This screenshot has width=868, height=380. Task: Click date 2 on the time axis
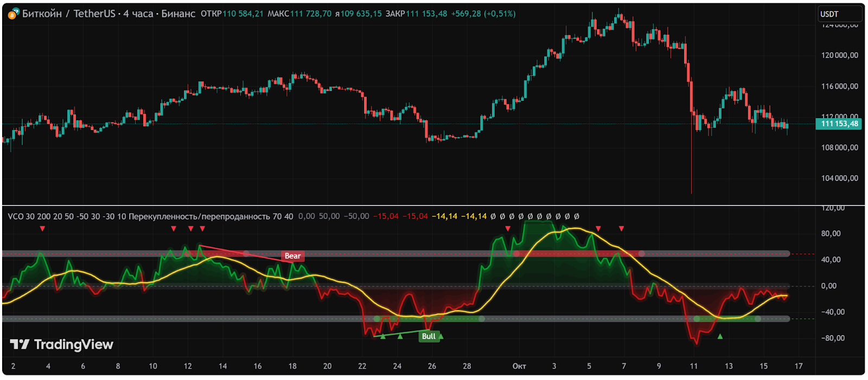click(x=13, y=366)
